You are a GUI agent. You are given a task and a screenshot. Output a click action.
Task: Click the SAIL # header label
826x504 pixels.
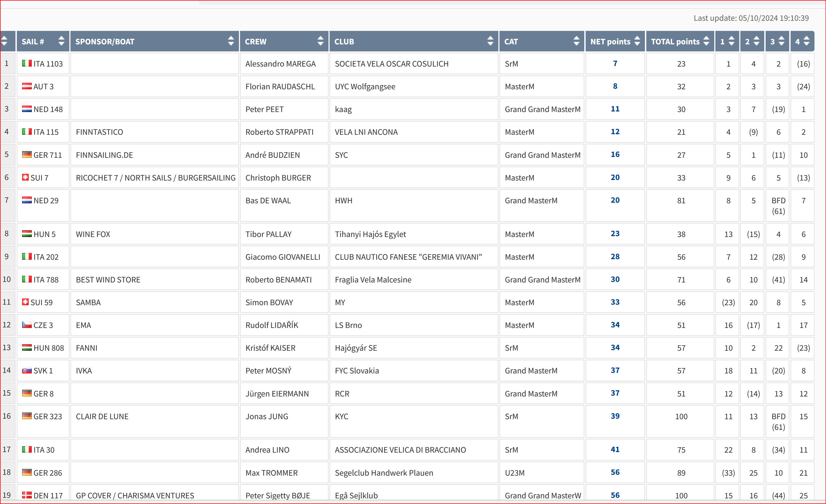tap(33, 42)
